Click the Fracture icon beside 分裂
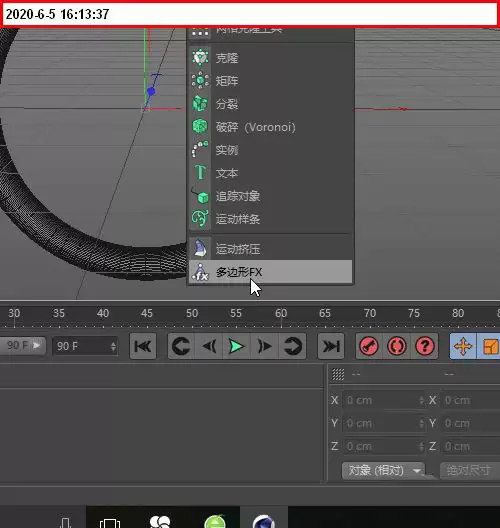This screenshot has height=528, width=500. pos(200,103)
